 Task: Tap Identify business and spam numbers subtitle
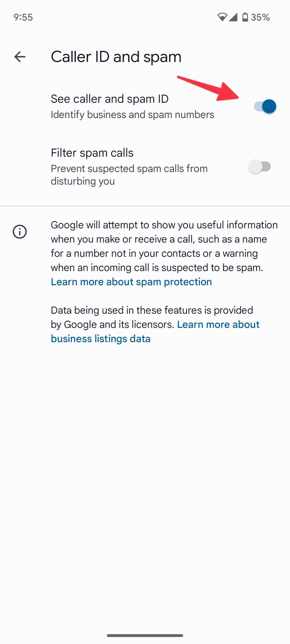tap(132, 114)
